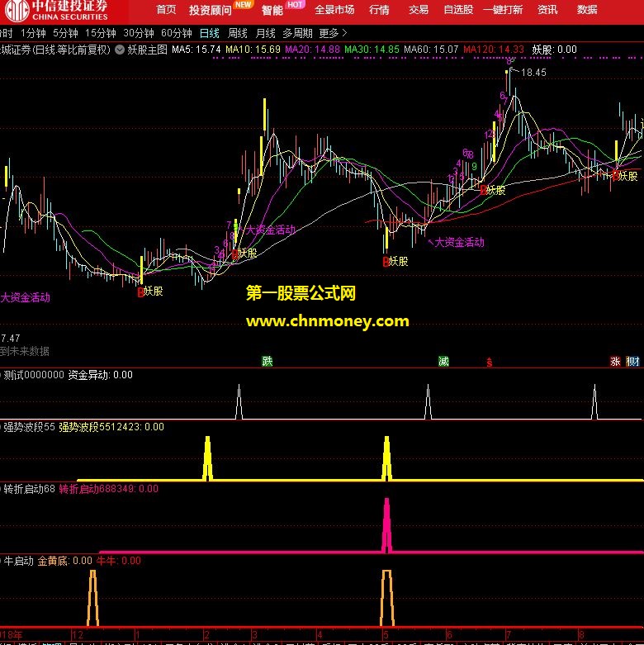This screenshot has width=644, height=645.
Task: Click the pink 转折启动 spike in May
Action: click(x=386, y=525)
